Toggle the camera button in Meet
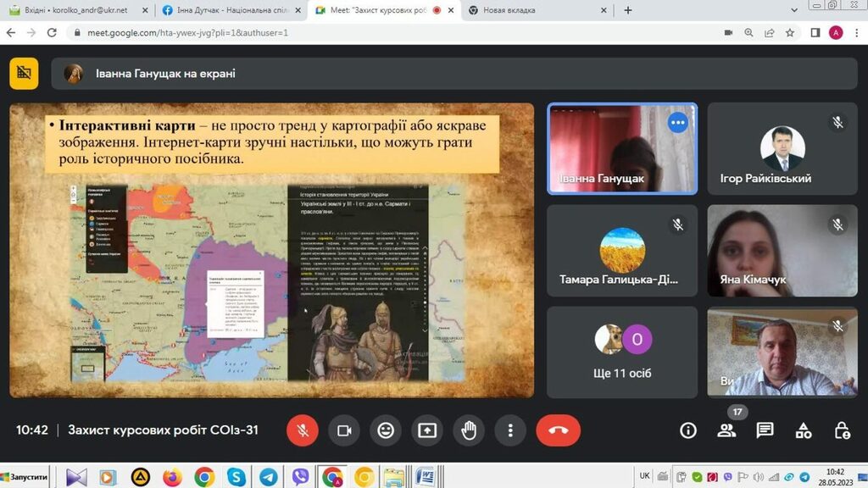This screenshot has width=868, height=488. click(344, 430)
